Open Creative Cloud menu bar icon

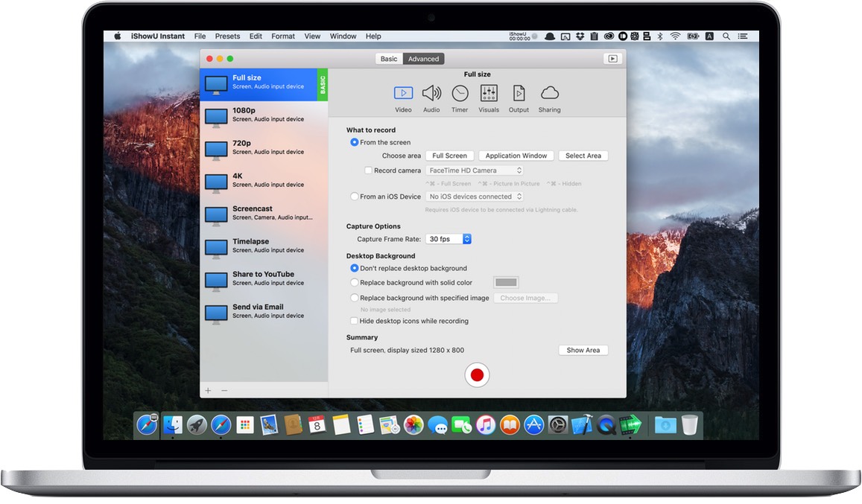click(x=609, y=36)
